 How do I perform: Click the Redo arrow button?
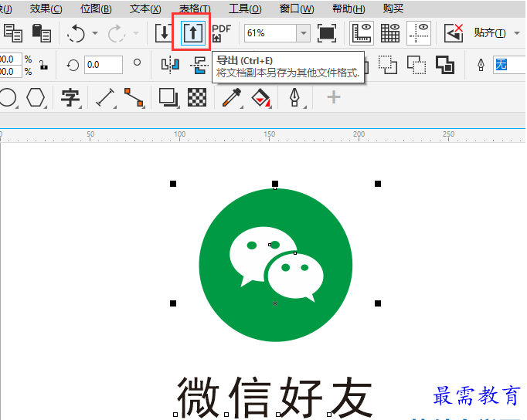(116, 33)
